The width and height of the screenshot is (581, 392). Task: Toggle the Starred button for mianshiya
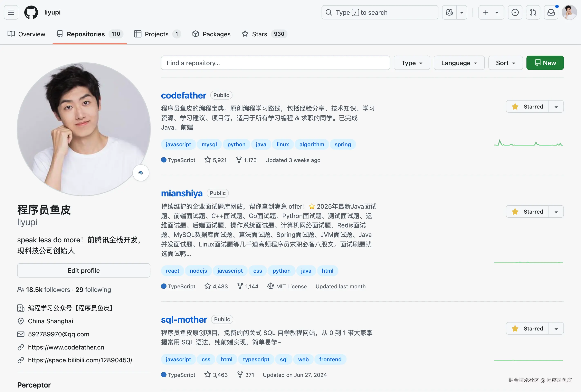(527, 212)
